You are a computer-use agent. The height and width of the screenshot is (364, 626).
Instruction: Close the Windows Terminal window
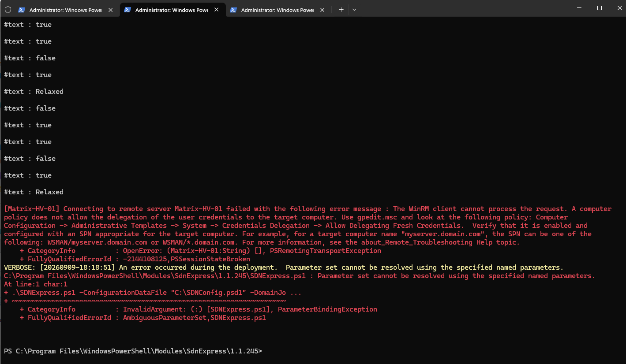point(618,8)
